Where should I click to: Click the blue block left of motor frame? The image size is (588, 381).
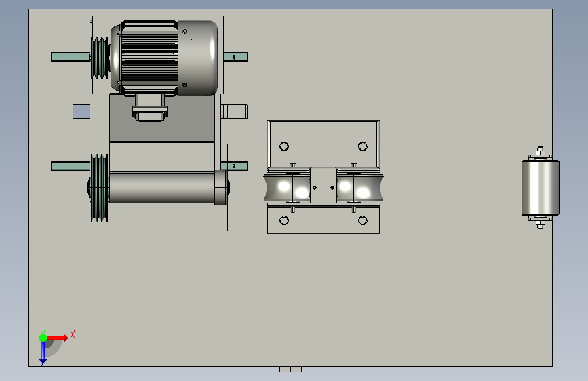81,111
